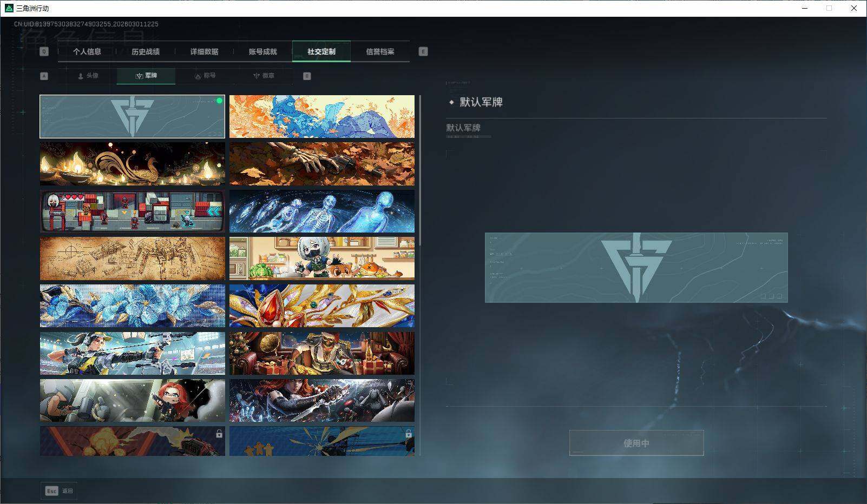
Task: Pick the skeleton hand in autumn leaves dog tag
Action: tap(322, 164)
